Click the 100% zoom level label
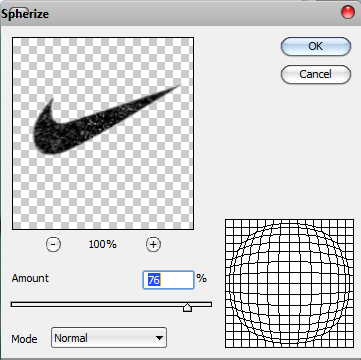The width and height of the screenshot is (361, 360). (x=103, y=245)
